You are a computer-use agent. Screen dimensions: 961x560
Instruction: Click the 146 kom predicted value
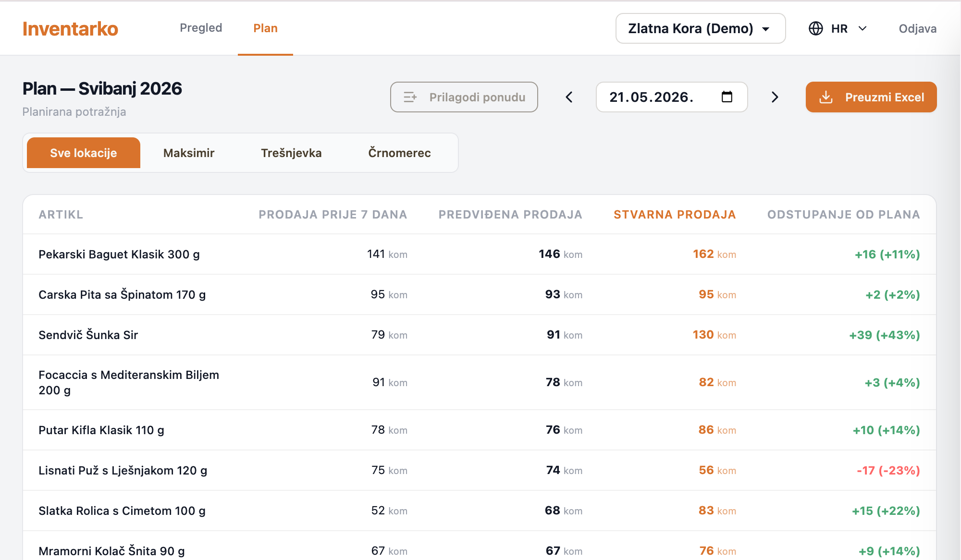click(x=560, y=254)
